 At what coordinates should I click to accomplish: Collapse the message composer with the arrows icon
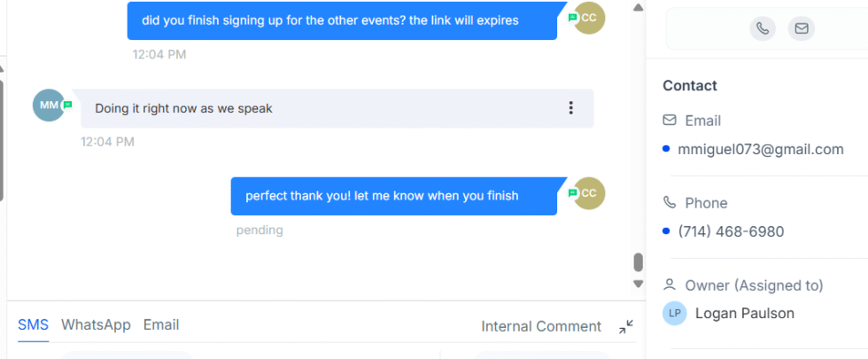pos(626,326)
